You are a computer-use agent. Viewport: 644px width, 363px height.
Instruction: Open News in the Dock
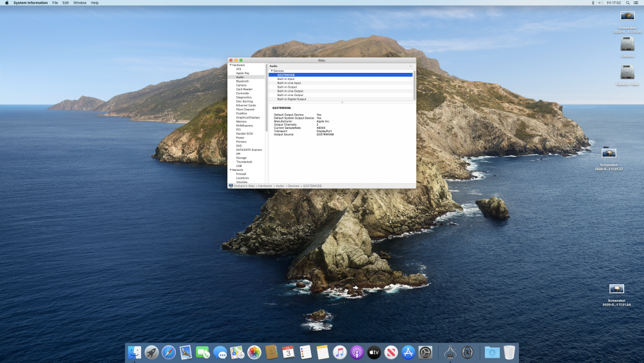coord(391,352)
